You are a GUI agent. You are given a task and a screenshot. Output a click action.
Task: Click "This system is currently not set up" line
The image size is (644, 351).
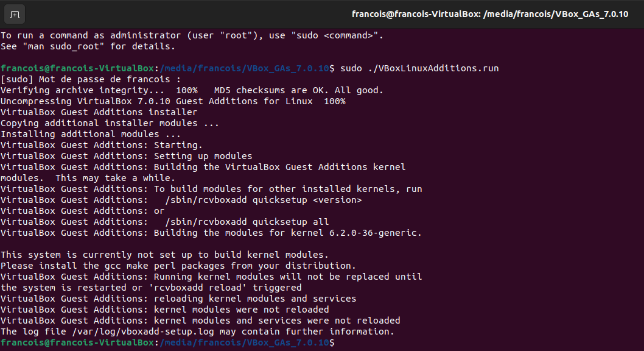164,255
